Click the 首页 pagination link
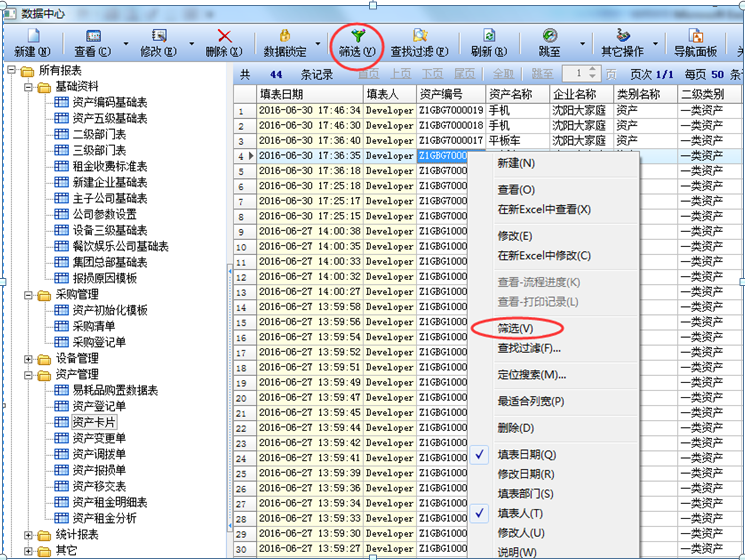The image size is (745, 560). [368, 74]
